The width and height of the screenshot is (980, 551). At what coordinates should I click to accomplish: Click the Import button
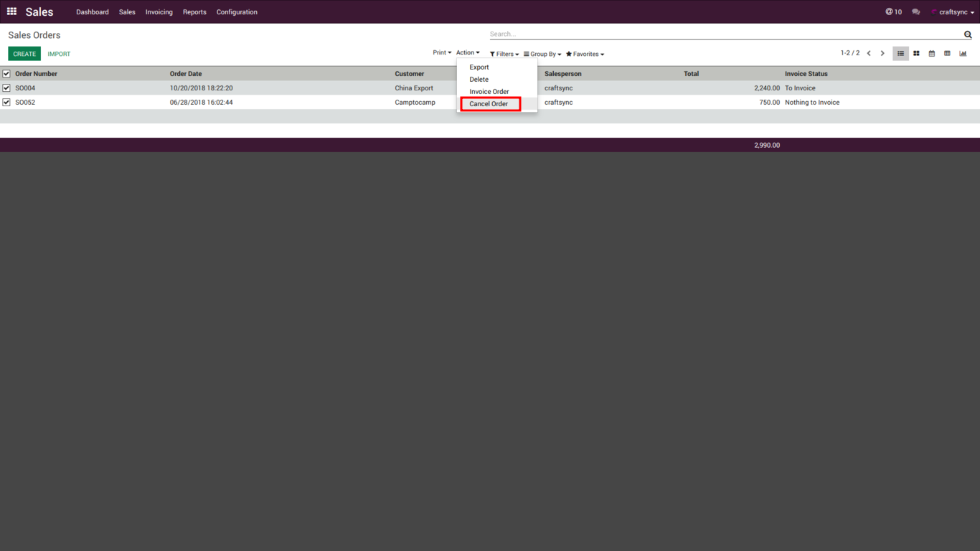click(59, 54)
